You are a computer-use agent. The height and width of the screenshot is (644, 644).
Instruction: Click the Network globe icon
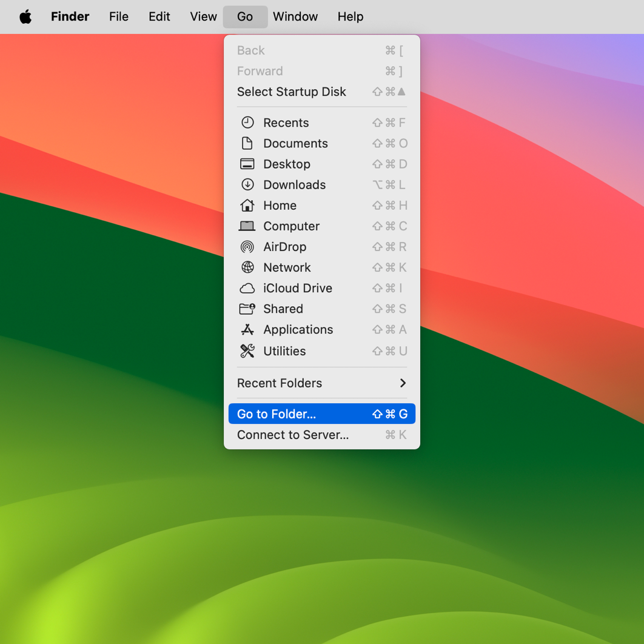[247, 267]
